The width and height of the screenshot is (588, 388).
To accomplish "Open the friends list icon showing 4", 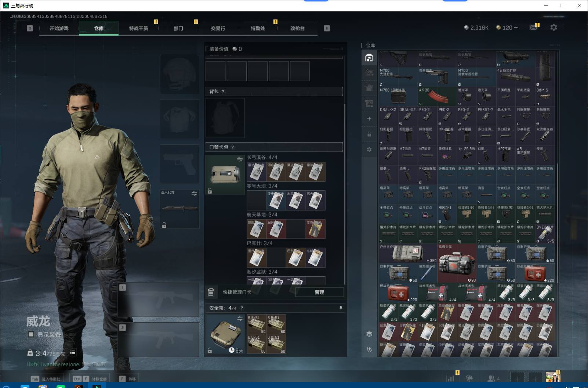I will point(493,378).
